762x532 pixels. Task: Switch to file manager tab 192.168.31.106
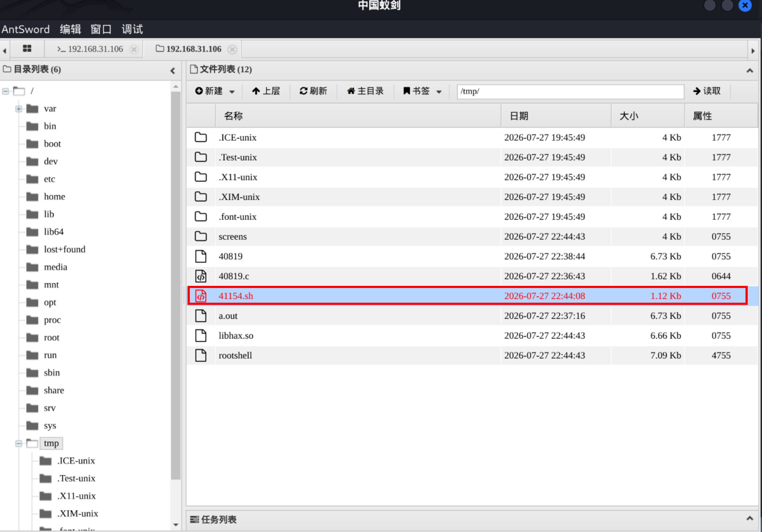(x=189, y=49)
